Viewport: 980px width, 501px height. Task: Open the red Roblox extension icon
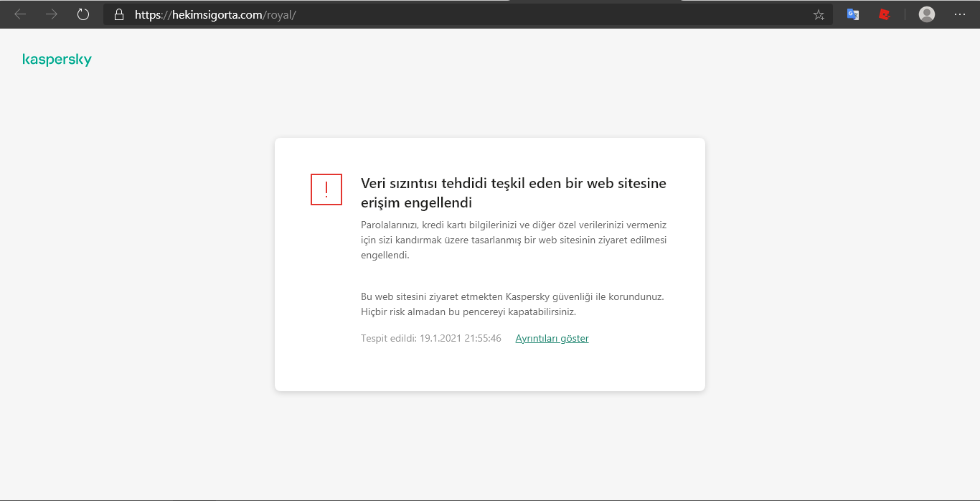(x=885, y=14)
